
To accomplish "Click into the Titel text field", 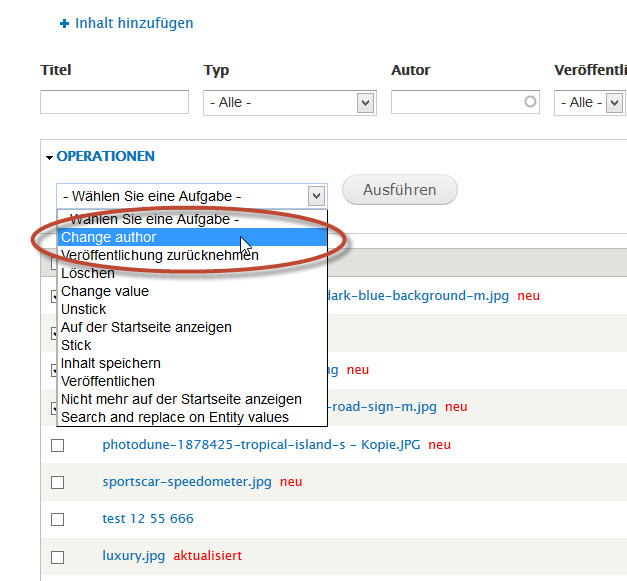I will pyautogui.click(x=114, y=102).
